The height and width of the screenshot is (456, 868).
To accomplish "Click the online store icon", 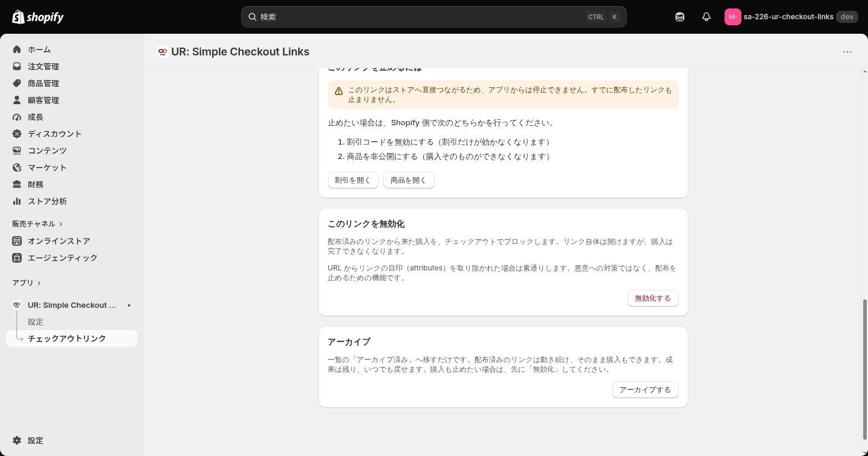I will 17,241.
